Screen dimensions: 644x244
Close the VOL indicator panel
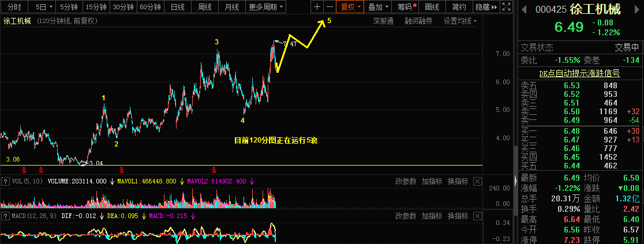tap(477, 181)
